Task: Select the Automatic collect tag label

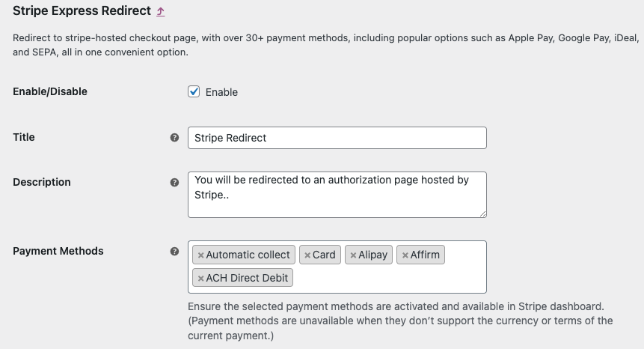Action: pyautogui.click(x=248, y=255)
